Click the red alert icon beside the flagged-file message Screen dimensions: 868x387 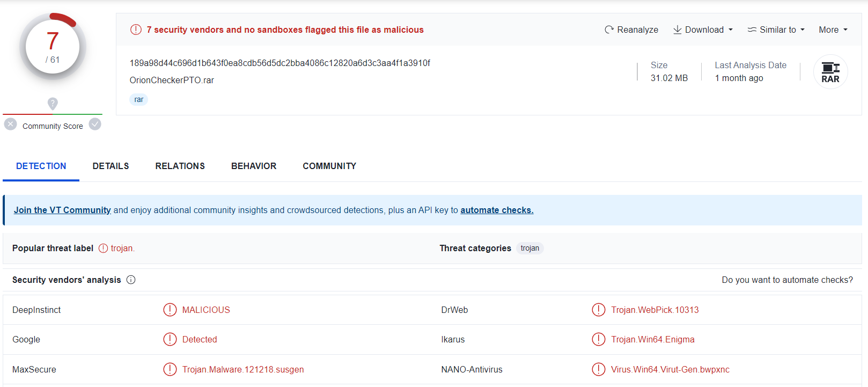tap(136, 30)
